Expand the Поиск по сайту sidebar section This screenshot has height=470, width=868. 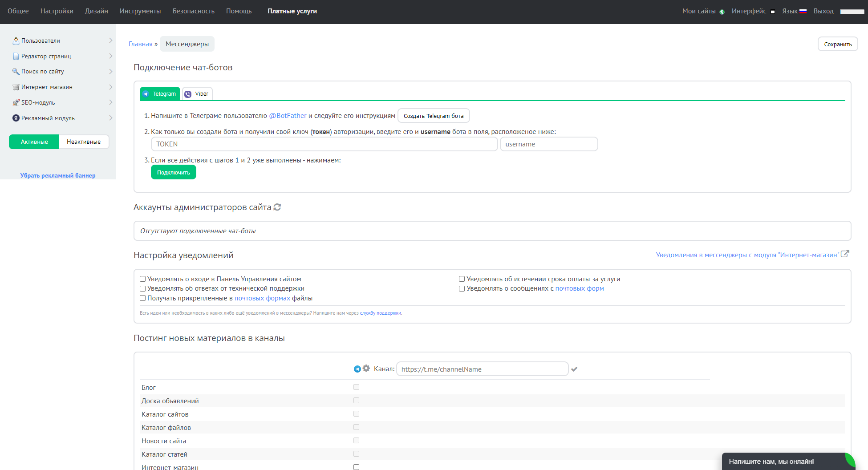click(110, 71)
